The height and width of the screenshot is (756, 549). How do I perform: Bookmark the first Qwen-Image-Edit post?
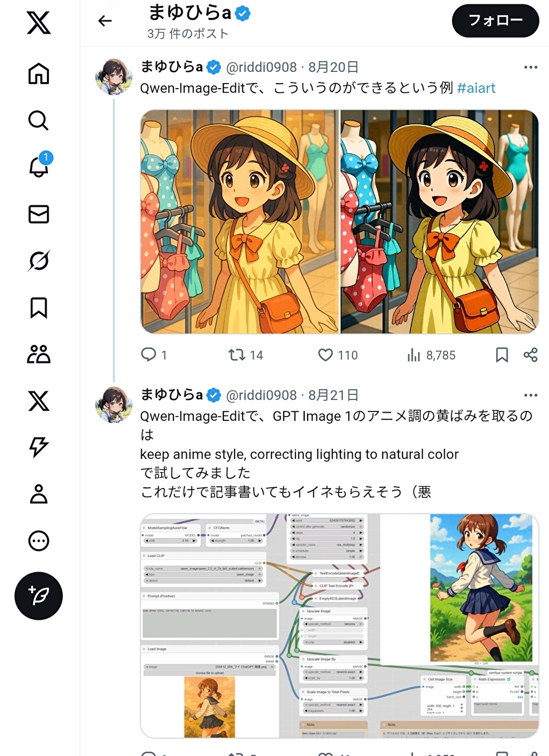(502, 355)
